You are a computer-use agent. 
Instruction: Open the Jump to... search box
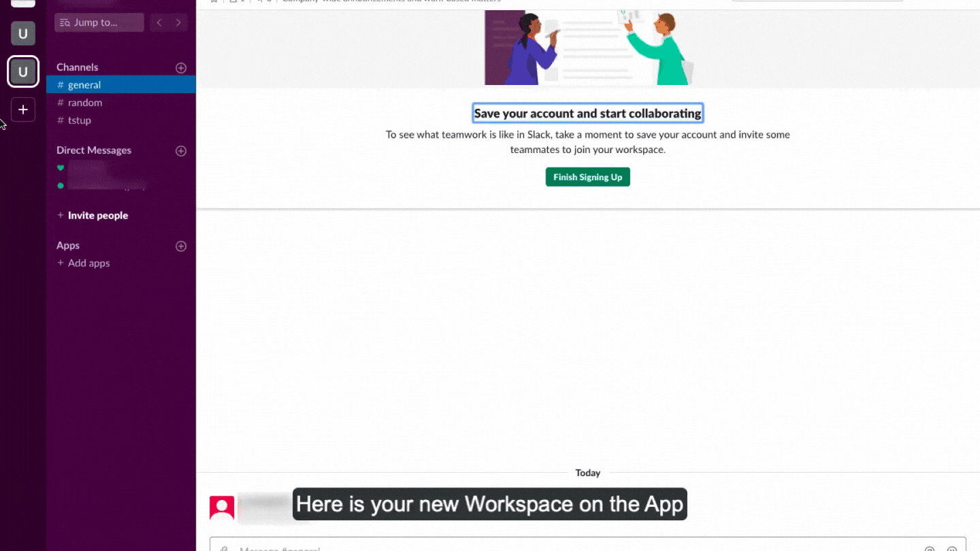click(99, 22)
